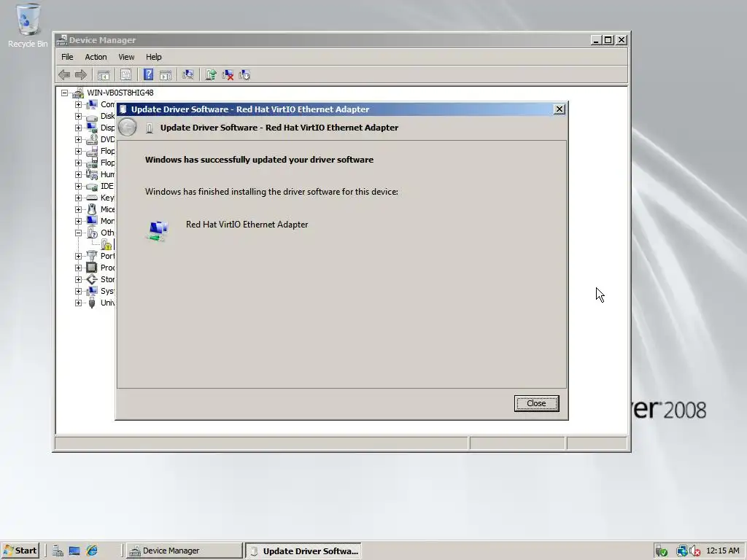Click the Back arrow in Device Manager toolbar

pos(64,75)
